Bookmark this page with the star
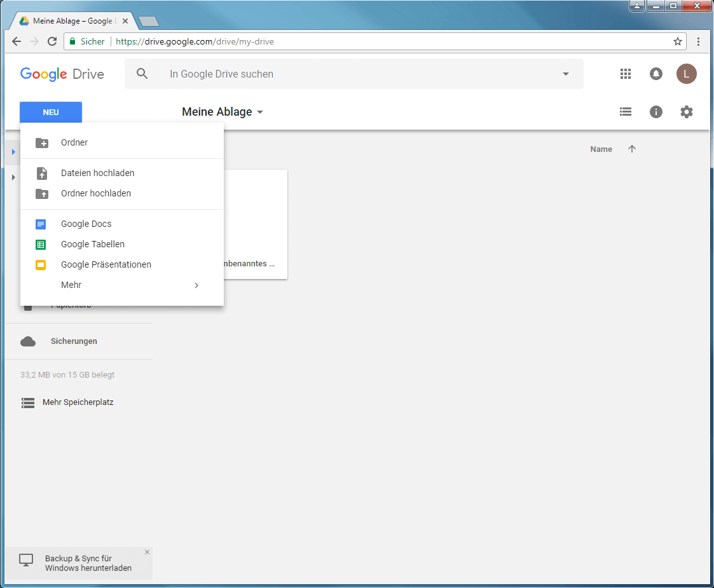 [678, 41]
